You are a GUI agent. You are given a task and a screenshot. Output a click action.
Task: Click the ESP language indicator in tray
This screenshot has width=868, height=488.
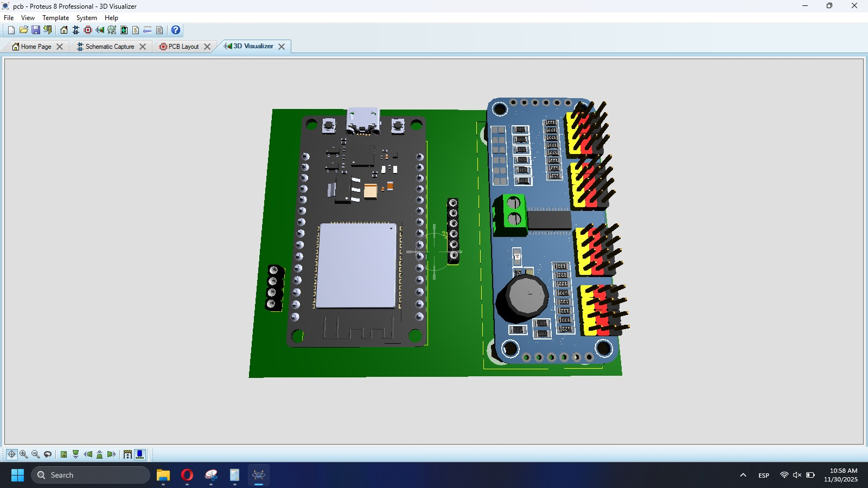pos(764,476)
